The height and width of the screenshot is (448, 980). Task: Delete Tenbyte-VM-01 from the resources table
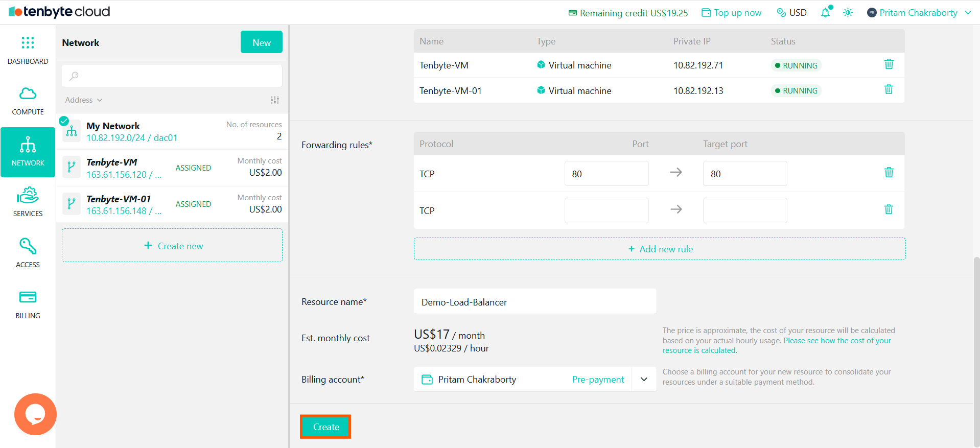[889, 89]
